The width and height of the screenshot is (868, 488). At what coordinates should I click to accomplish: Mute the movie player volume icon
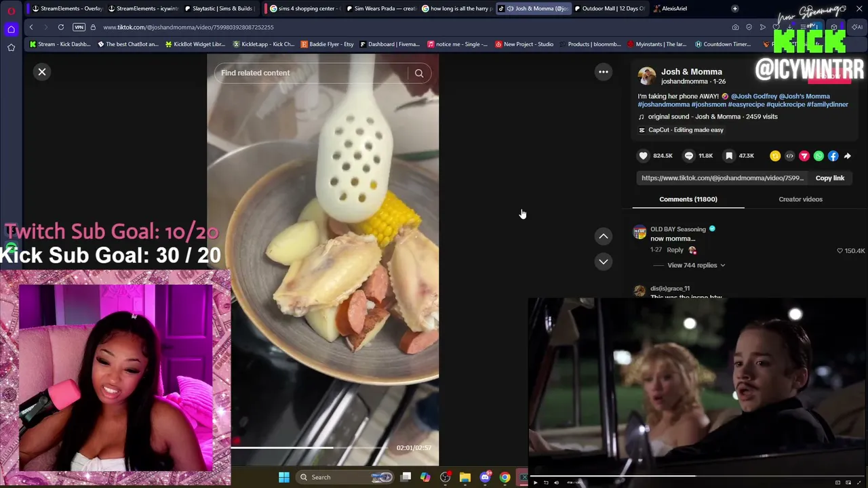556,483
